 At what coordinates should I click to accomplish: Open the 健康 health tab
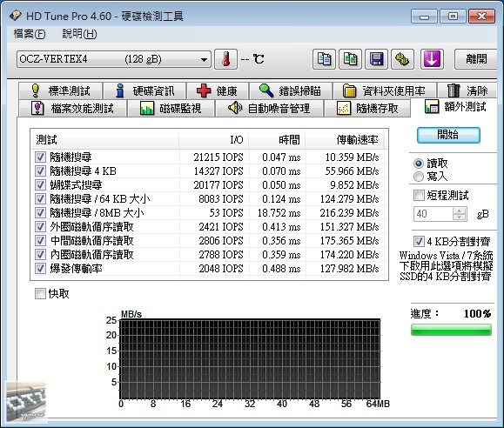[x=218, y=91]
